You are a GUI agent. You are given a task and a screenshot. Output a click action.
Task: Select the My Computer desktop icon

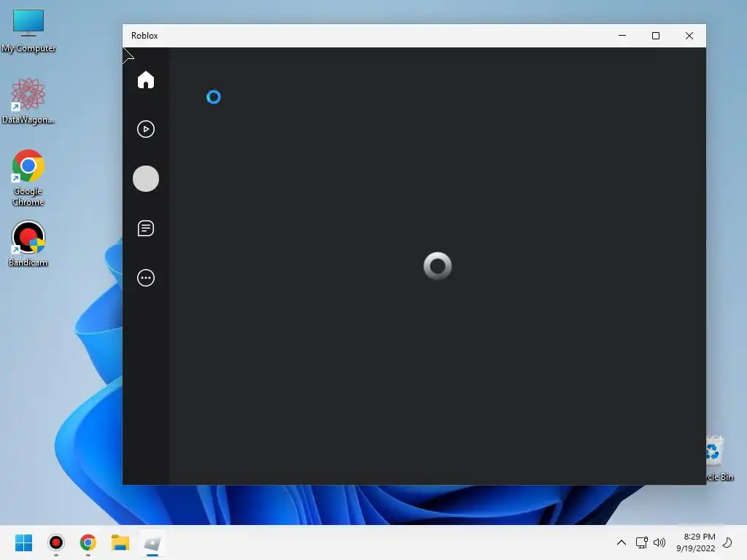point(28,31)
